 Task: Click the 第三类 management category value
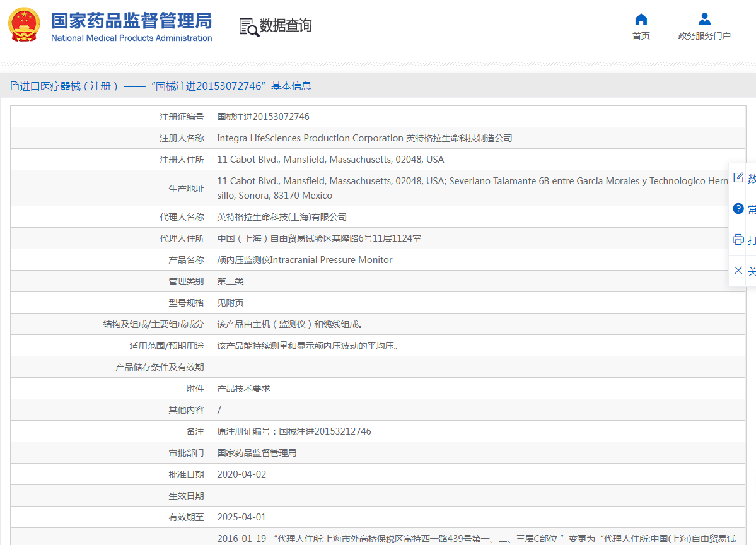231,281
